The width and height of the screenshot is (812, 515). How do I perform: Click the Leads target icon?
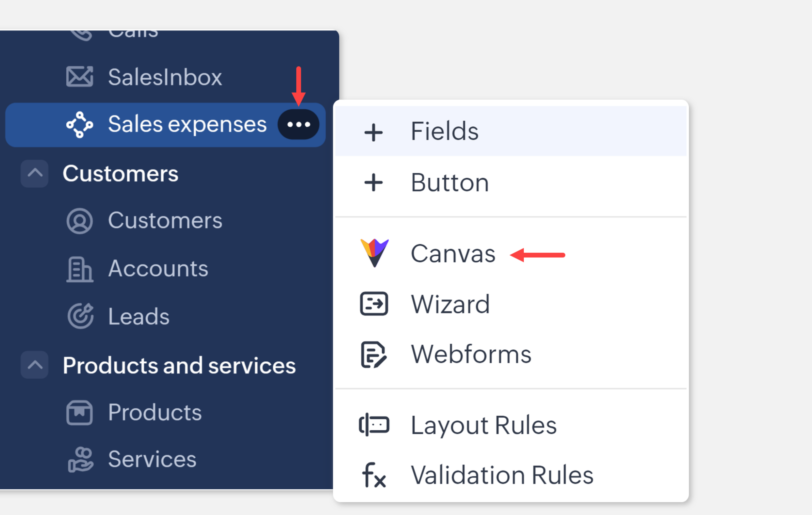pos(80,316)
